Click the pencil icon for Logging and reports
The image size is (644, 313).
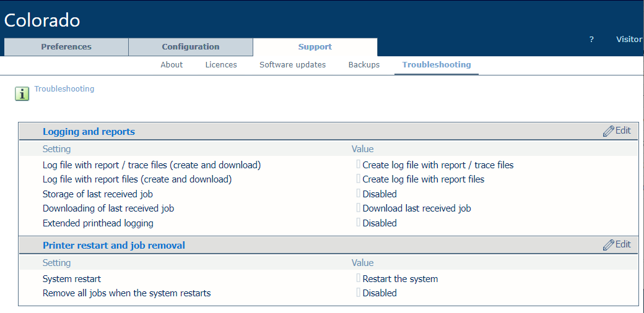click(609, 131)
